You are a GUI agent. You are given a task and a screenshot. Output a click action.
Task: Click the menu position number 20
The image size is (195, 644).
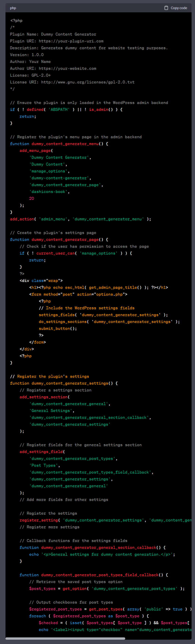[x=32, y=199]
